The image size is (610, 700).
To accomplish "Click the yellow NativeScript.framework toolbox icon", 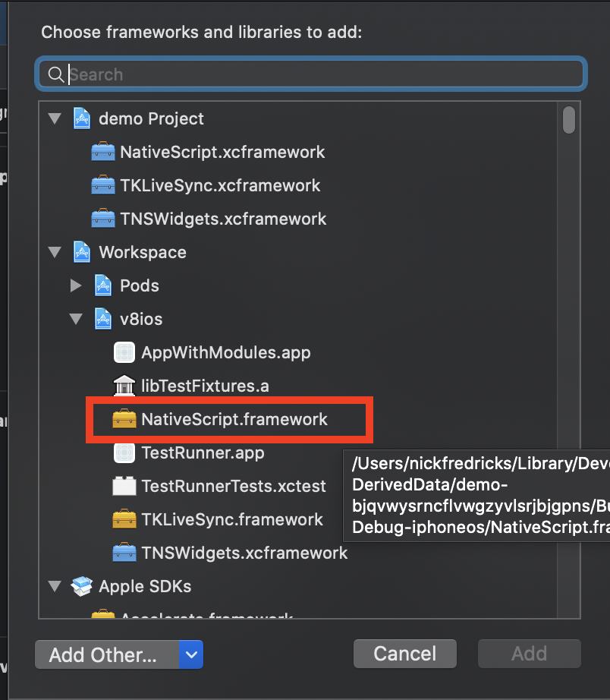I will (x=124, y=419).
